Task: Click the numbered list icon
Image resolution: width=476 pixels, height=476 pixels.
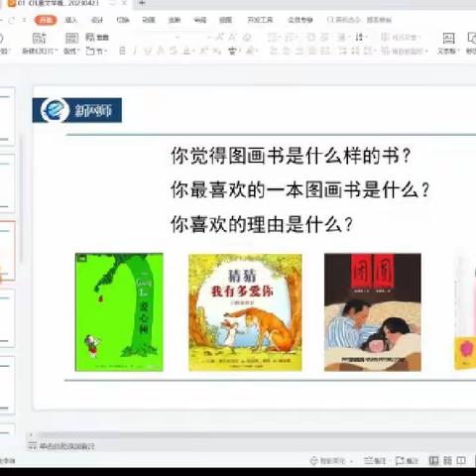Action: 291,37
